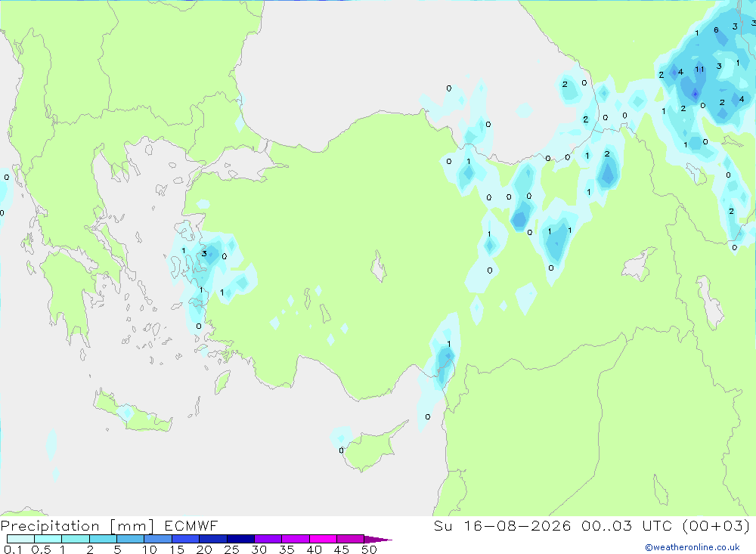
Task: Click the '(00+03)' forecast offset text
Action: (717, 525)
